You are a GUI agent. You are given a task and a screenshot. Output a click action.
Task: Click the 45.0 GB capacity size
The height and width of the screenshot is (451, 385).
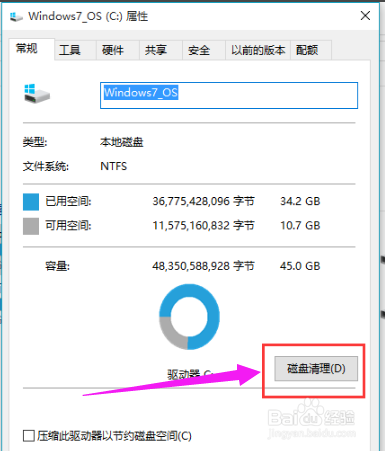click(300, 266)
